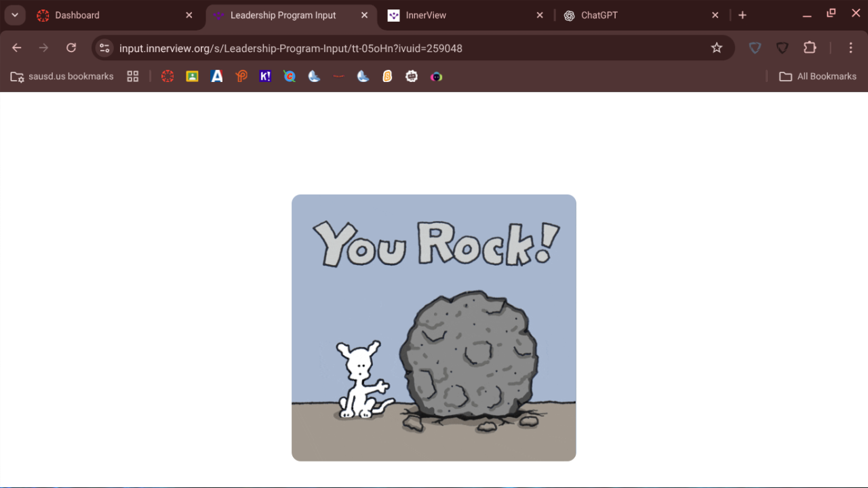
Task: Bookmark this page with the star icon
Action: tap(717, 48)
